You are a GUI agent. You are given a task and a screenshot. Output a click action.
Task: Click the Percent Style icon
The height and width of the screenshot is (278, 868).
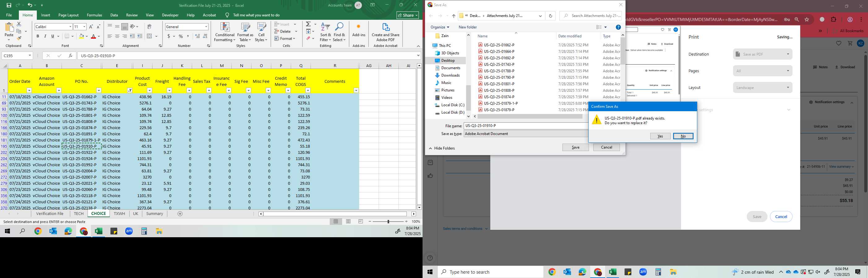pyautogui.click(x=181, y=36)
